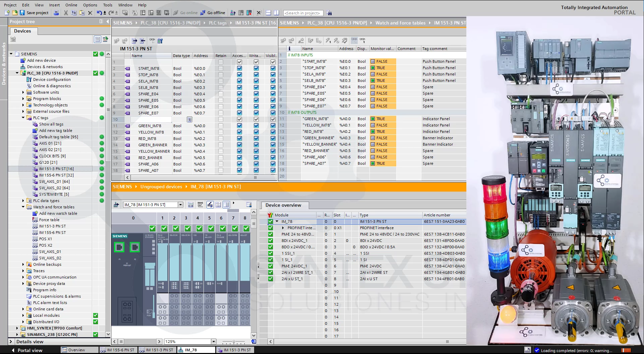This screenshot has width=644, height=354.
Task: Expand the Program blocks tree node
Action: pyautogui.click(x=23, y=99)
